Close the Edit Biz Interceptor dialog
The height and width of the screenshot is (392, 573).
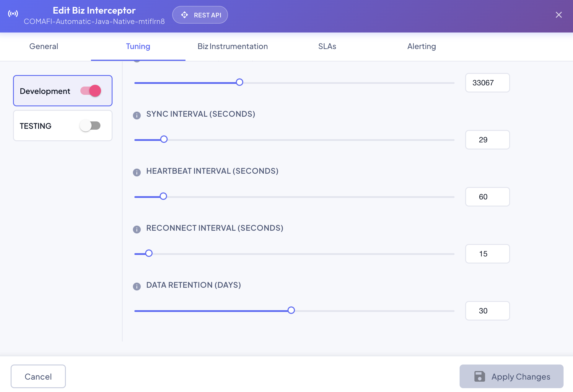click(559, 15)
